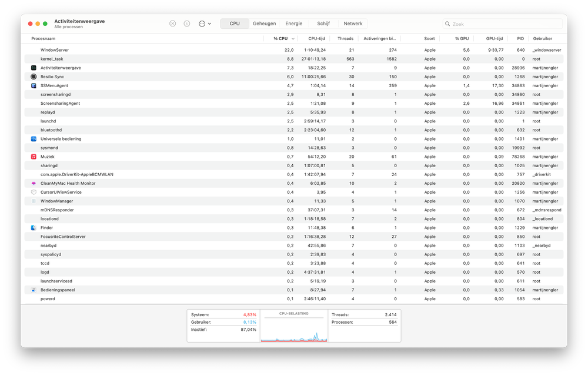Viewport: 588px width, 375px height.
Task: Select the kernel_task process row
Action: click(293, 59)
